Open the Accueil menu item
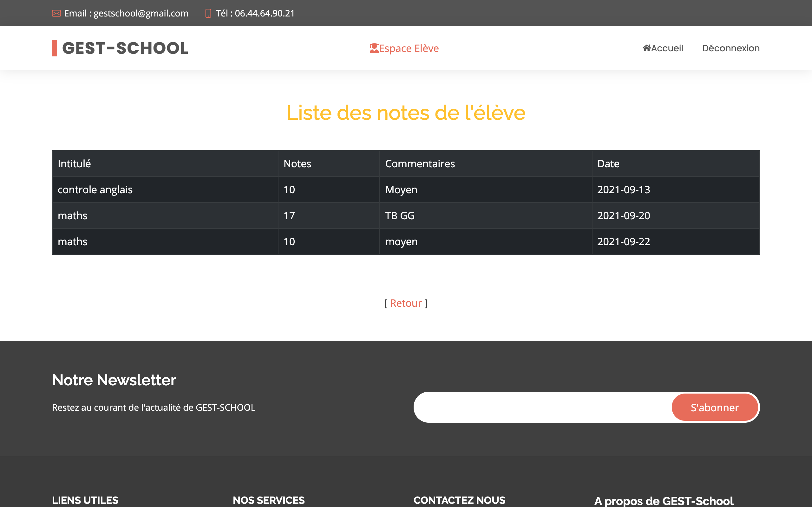Screen dimensions: 812x507 click(667, 48)
